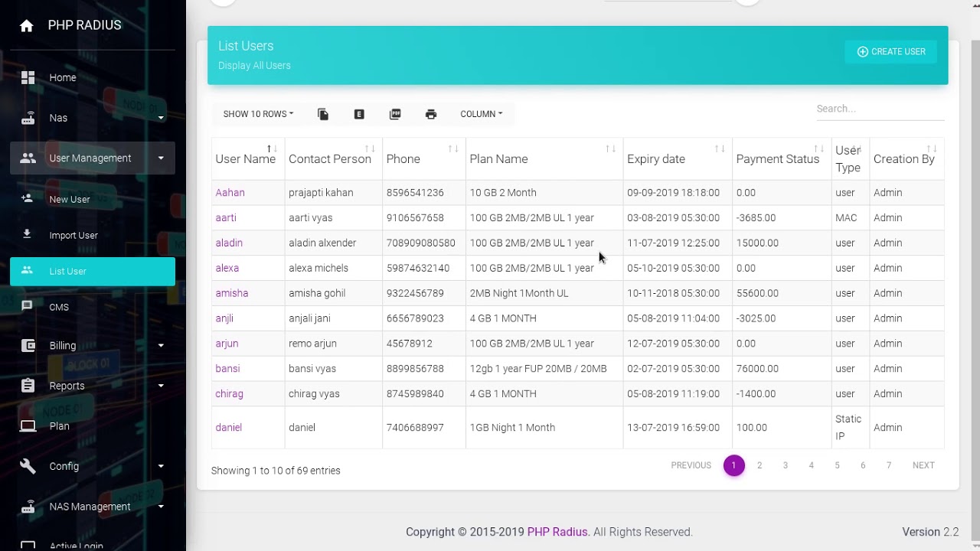Sort table by Payment Status column
Image resolution: width=980 pixels, height=551 pixels.
click(782, 158)
